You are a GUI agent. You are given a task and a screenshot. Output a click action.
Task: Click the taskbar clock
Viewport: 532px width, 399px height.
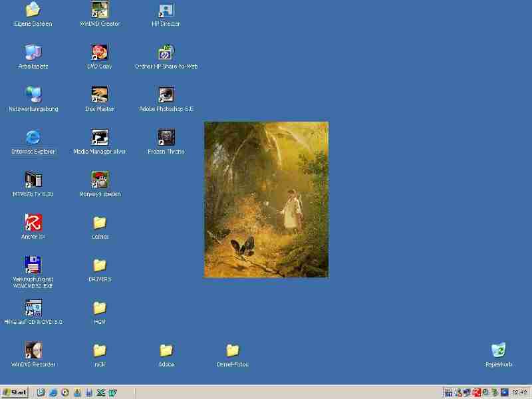click(x=519, y=392)
